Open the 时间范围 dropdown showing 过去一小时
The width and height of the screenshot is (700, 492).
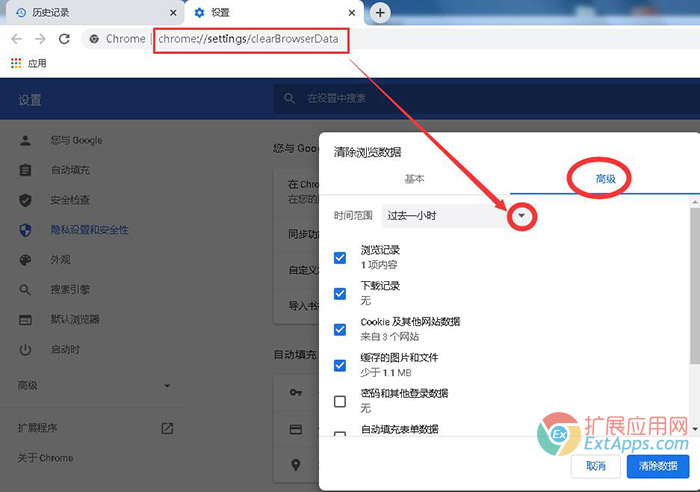click(455, 216)
